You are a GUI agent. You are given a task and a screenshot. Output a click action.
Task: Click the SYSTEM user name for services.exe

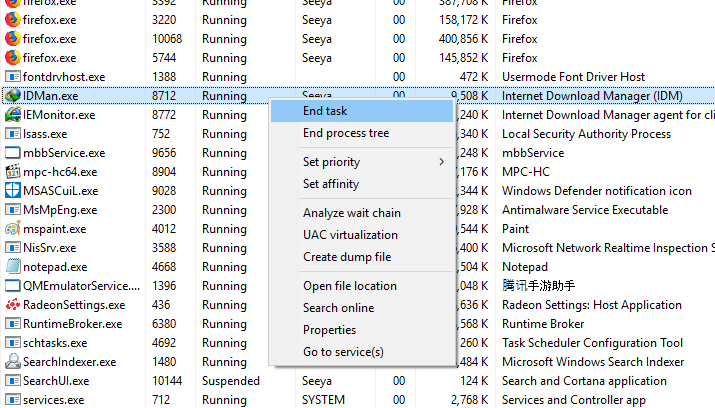(x=323, y=400)
